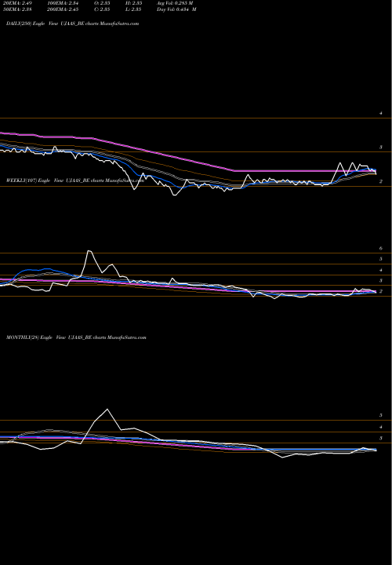This screenshot has width=392, height=565.
Task: Select the low price 'L:' reading
Action: click(133, 9)
